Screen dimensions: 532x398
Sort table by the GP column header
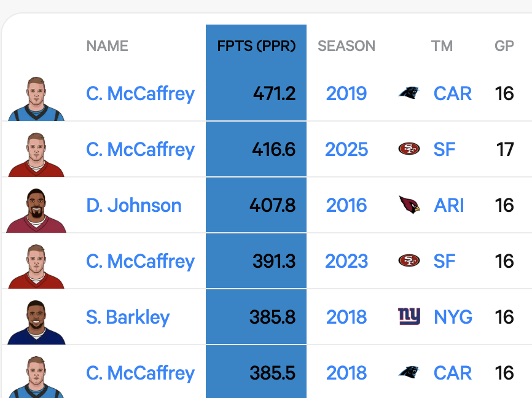[504, 46]
